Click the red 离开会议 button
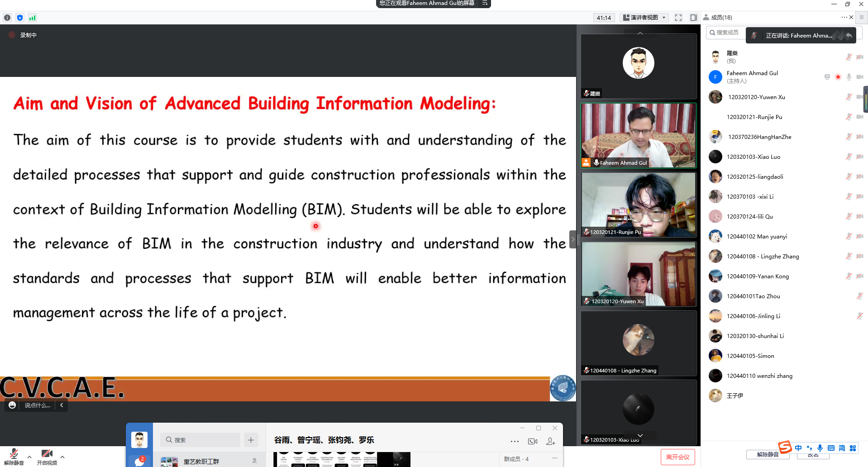The width and height of the screenshot is (868, 467). point(678,457)
